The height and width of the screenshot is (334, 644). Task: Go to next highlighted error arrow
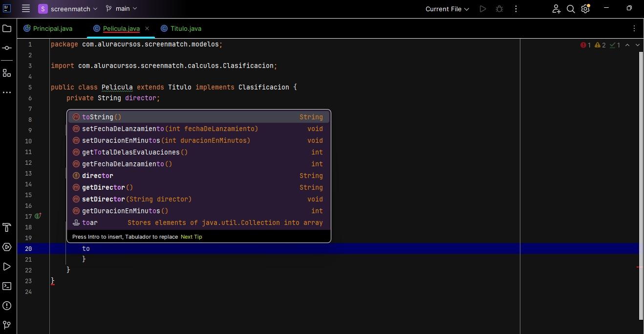pos(637,45)
